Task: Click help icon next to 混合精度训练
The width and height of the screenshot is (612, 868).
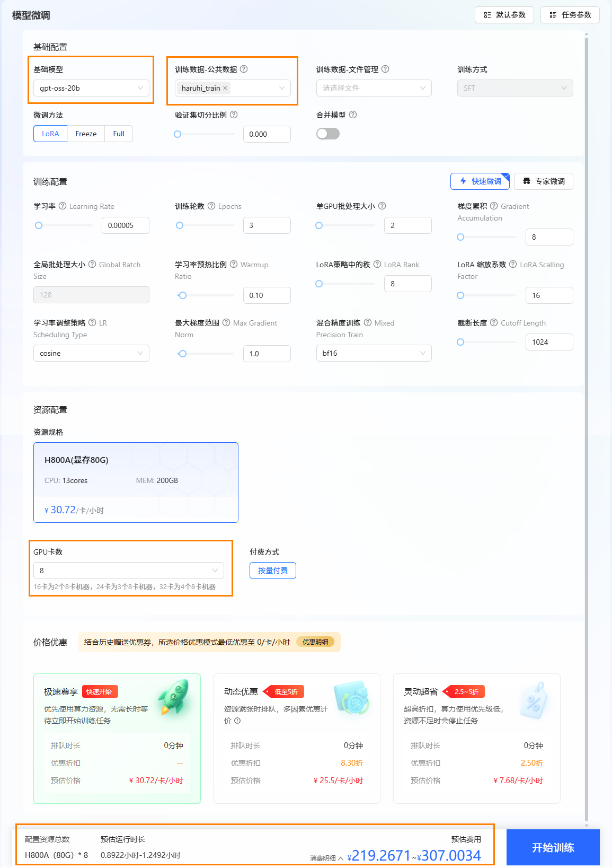Action: tap(368, 322)
